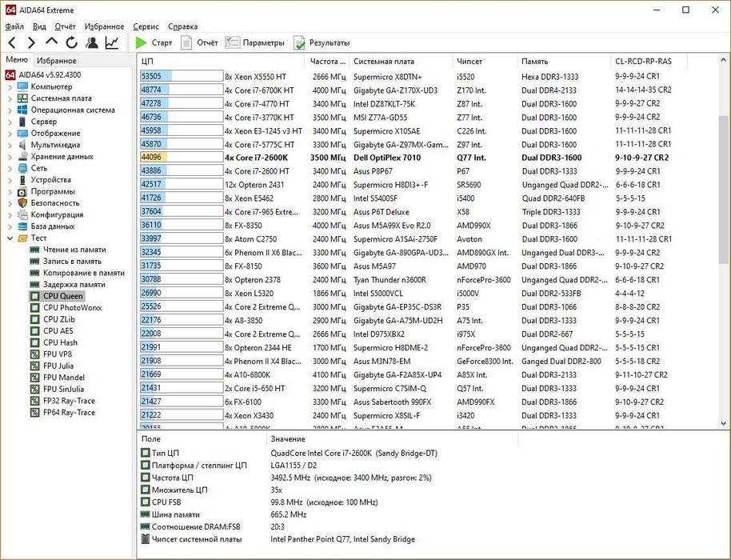Select the Мультимедиа speaker icon
Screen dimensions: 731x560
tap(22, 145)
